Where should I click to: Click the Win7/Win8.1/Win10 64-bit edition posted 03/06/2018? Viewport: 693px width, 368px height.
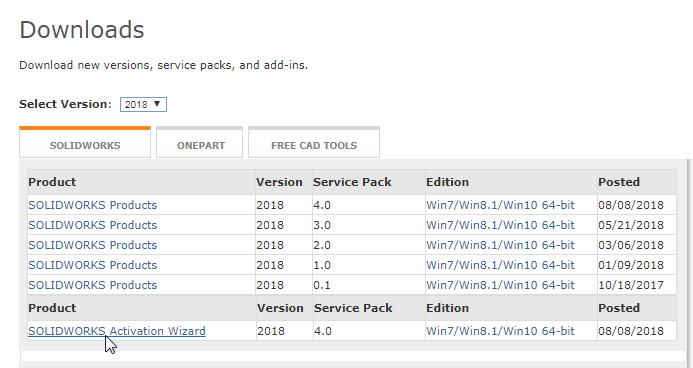tap(500, 245)
